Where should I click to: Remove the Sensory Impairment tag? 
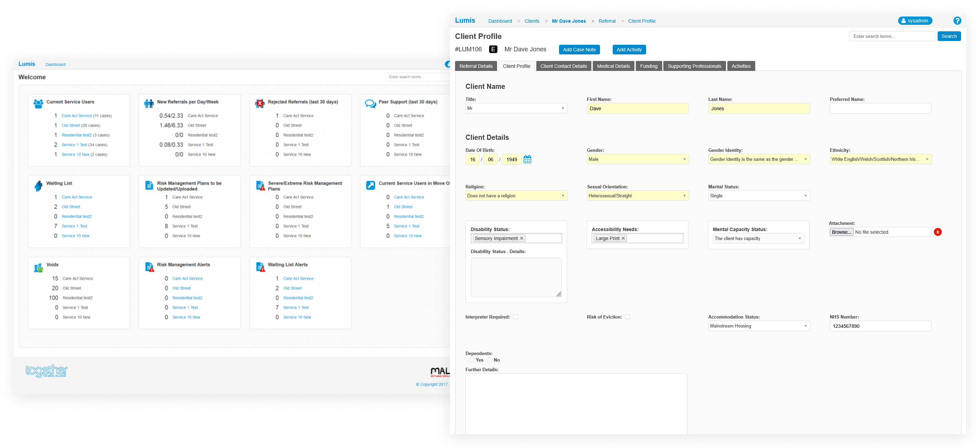pos(521,238)
